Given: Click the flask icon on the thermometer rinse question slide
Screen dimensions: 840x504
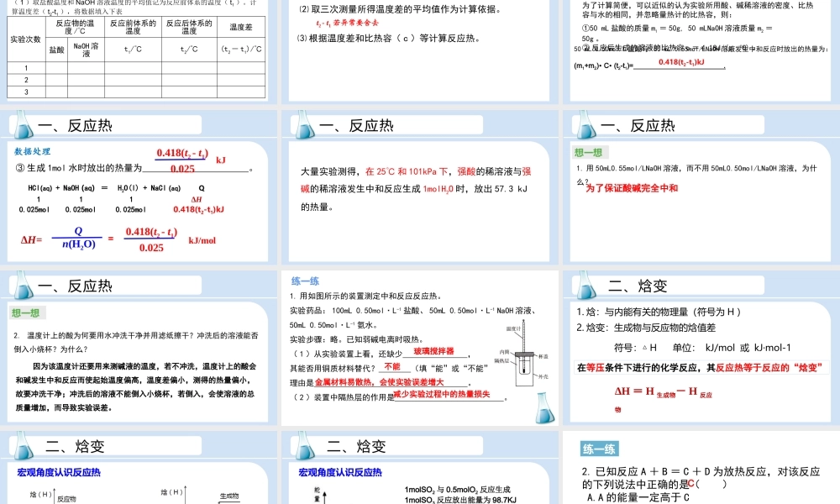Looking at the screenshot, I should 23,285.
